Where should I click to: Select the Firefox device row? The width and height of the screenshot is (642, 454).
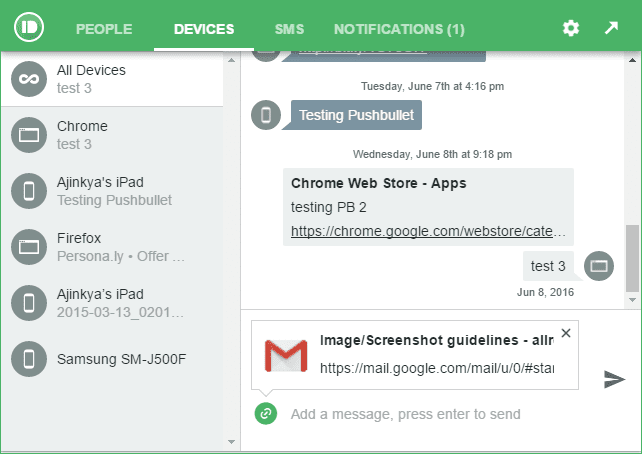tap(112, 247)
